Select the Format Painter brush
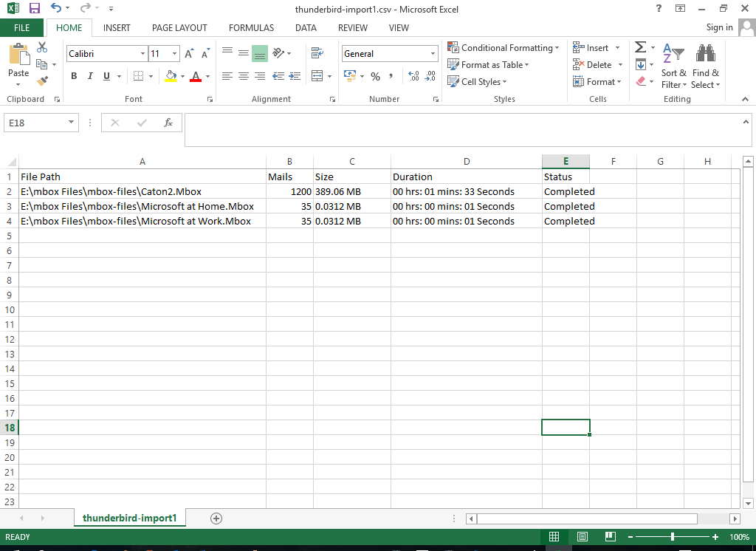The height and width of the screenshot is (551, 756). point(42,81)
